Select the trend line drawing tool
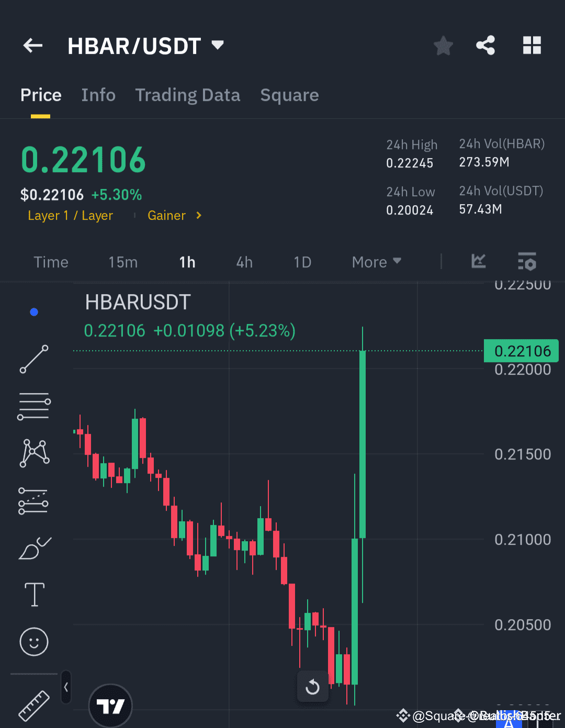Image resolution: width=565 pixels, height=728 pixels. 33,360
